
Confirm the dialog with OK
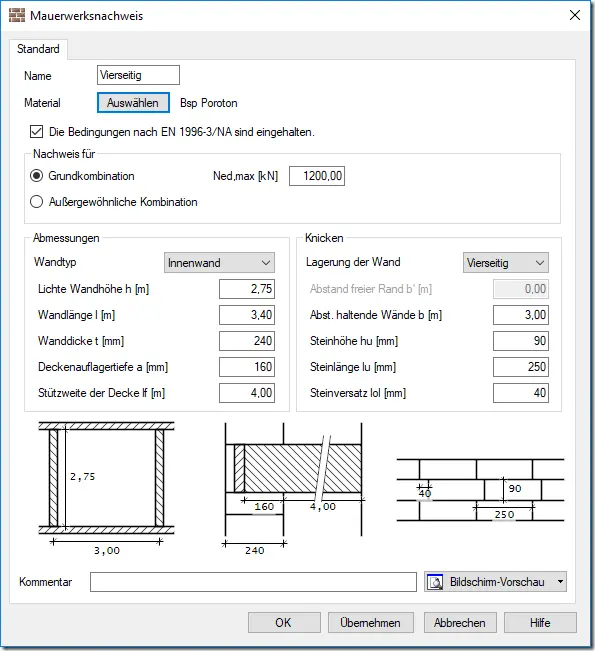pyautogui.click(x=284, y=622)
